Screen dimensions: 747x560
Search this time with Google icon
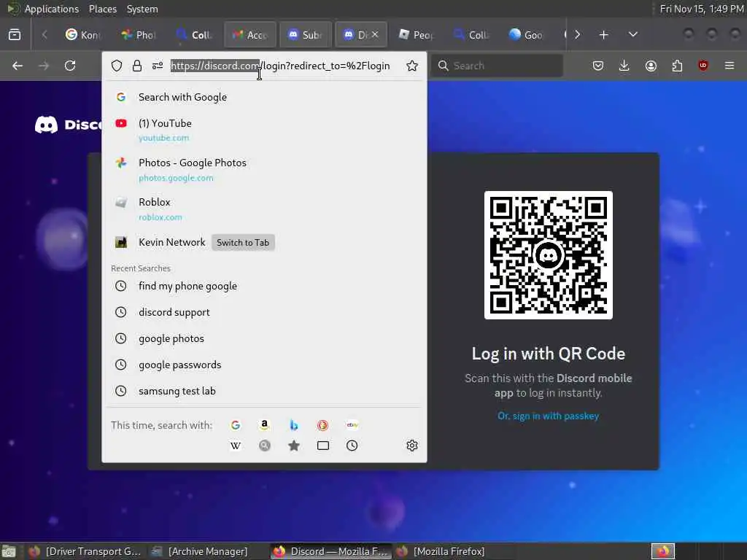(236, 425)
